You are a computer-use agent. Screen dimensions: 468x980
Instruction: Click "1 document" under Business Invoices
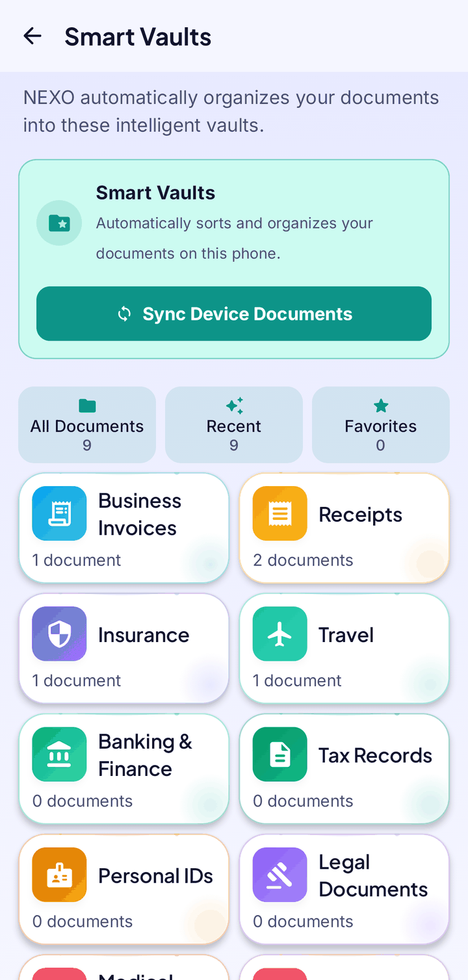pos(77,560)
